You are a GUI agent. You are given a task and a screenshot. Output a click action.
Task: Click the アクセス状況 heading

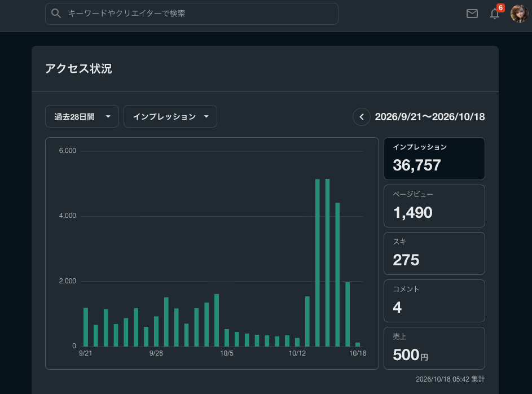click(x=78, y=68)
